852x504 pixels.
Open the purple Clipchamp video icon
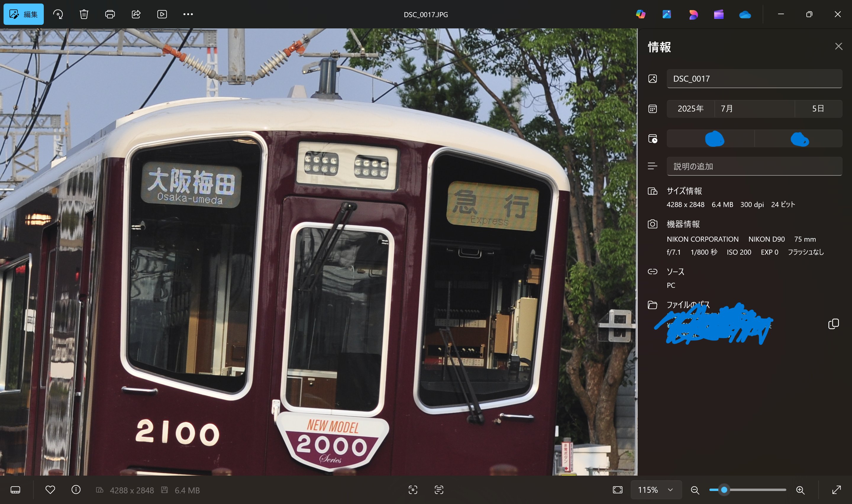[x=719, y=14]
